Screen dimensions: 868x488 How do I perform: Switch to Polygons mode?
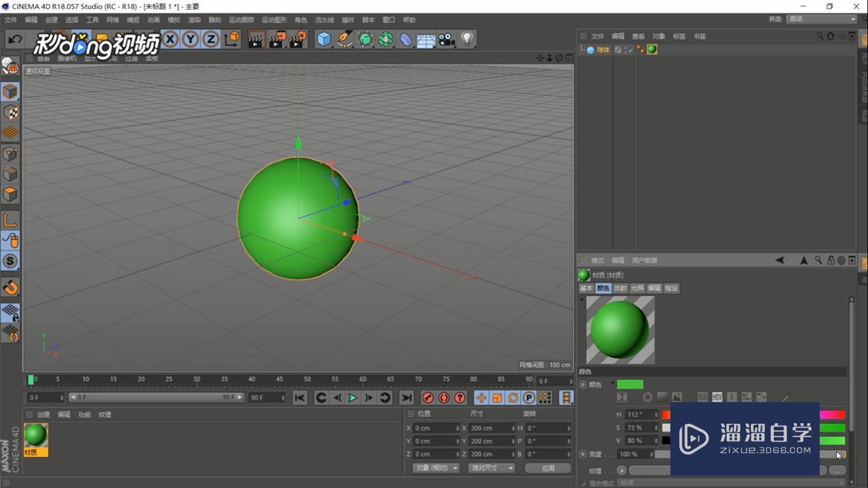point(10,194)
